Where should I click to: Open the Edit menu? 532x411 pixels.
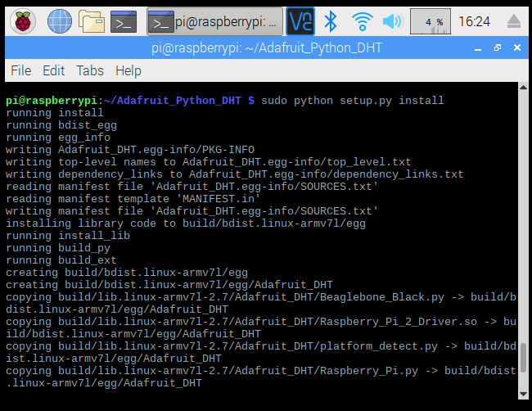point(53,71)
